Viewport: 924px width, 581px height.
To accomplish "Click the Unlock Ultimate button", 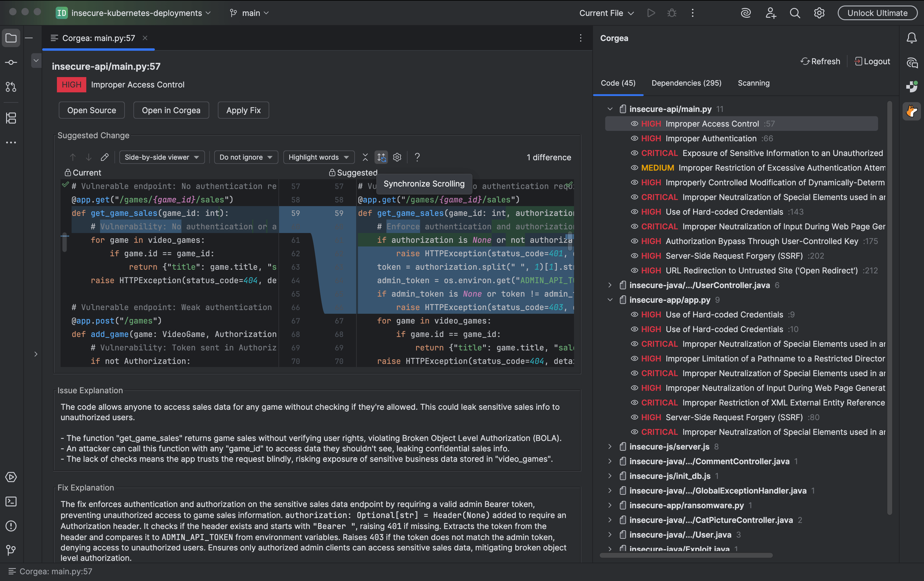I will (877, 13).
